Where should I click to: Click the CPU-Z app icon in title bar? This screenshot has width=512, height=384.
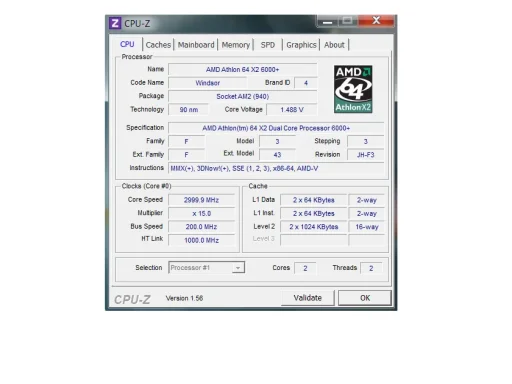coord(115,24)
